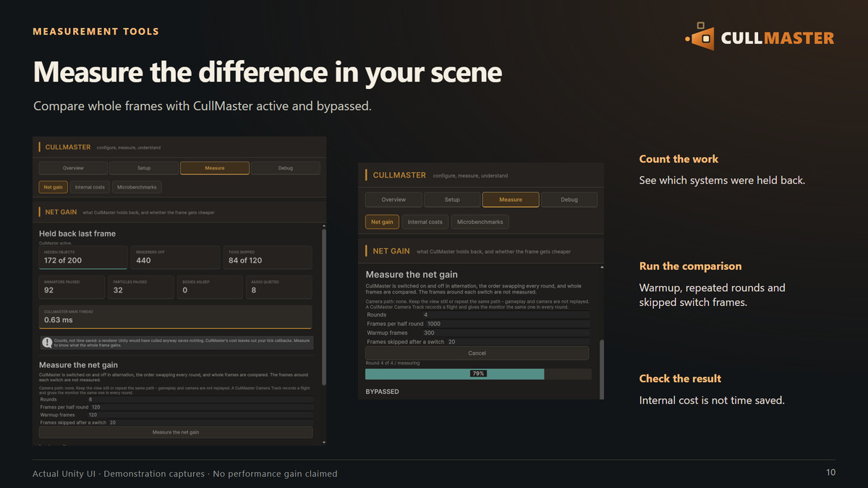Click the NET GAIN header in right capture

(391, 252)
